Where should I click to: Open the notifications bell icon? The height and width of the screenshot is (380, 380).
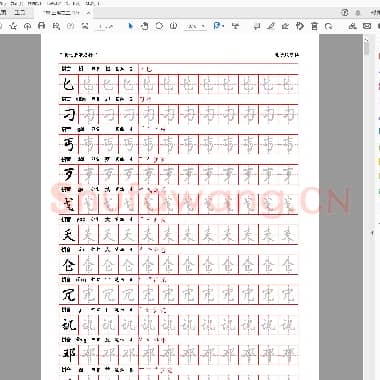(358, 13)
